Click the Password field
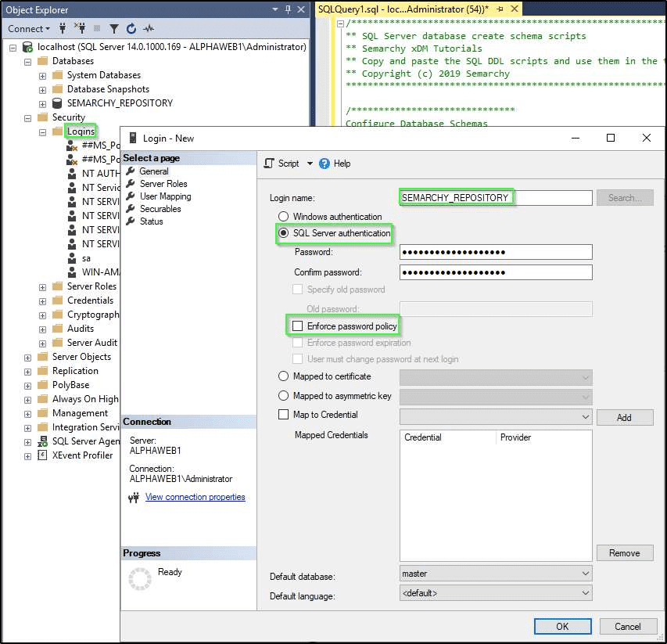 496,252
